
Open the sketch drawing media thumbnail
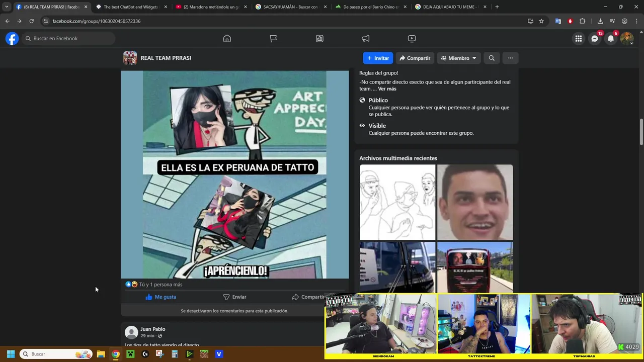coord(397,202)
